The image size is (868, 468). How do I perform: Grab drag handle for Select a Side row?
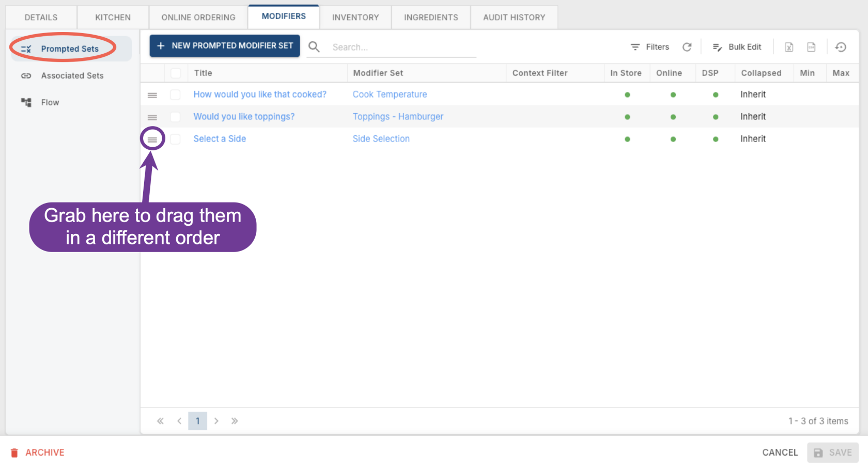[x=152, y=139]
